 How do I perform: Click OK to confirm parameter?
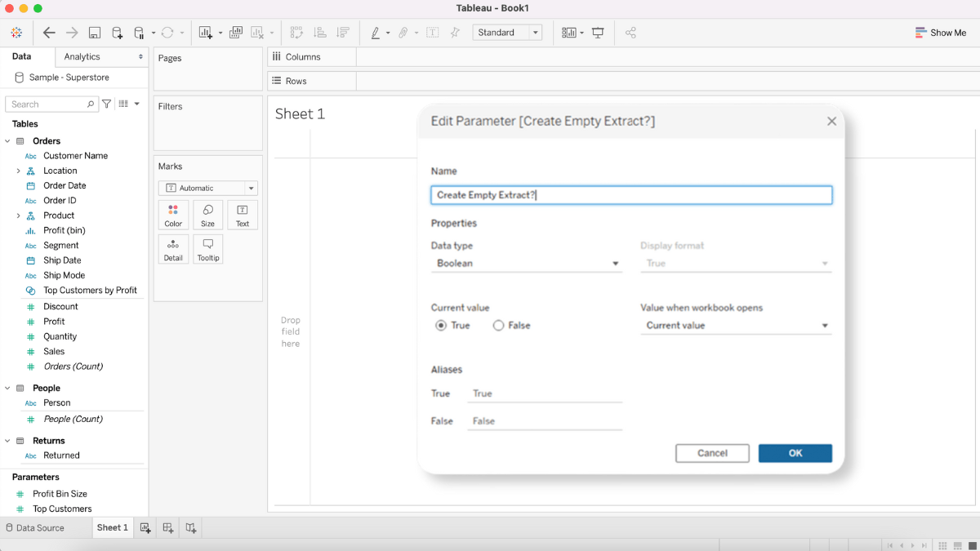point(795,453)
